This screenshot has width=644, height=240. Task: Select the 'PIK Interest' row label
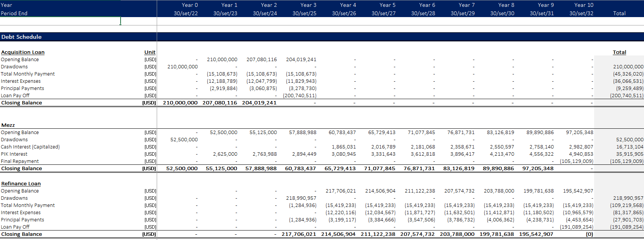[x=14, y=154]
